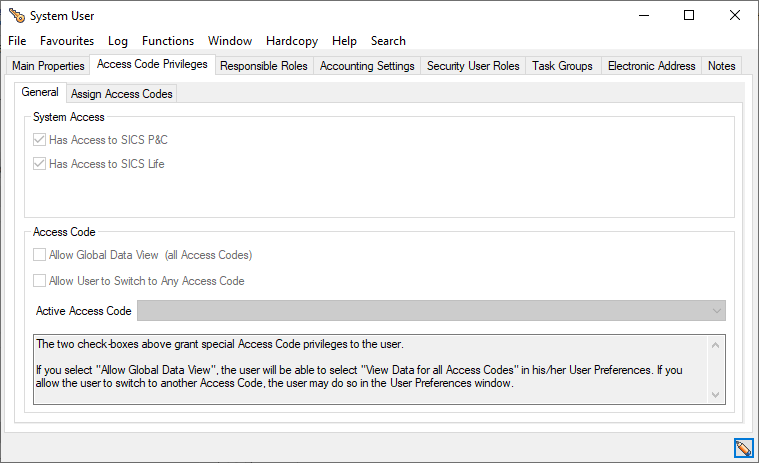
Task: Switch to the Main Properties tab
Action: (x=48, y=66)
